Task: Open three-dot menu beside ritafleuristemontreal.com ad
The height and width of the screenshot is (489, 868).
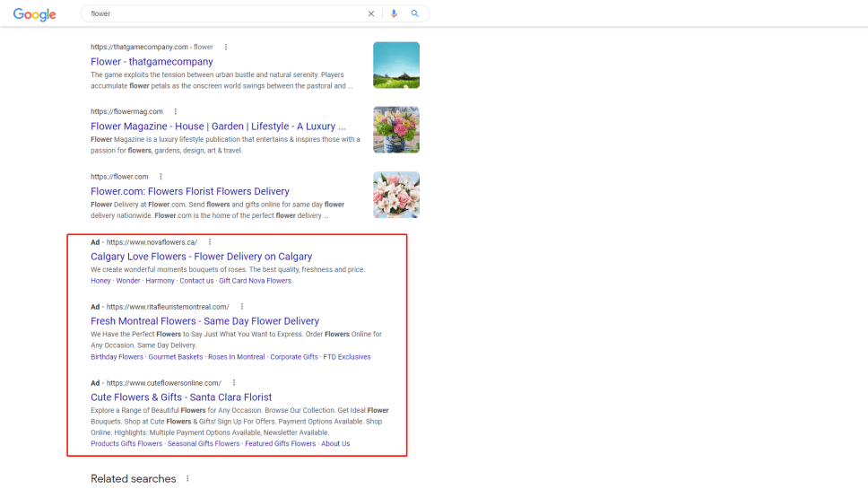Action: [242, 307]
